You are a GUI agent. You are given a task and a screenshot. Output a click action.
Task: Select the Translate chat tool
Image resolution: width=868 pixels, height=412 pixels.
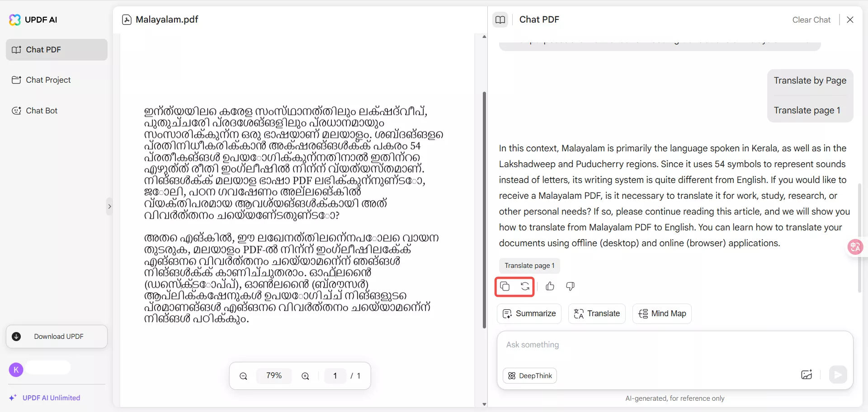click(x=597, y=314)
